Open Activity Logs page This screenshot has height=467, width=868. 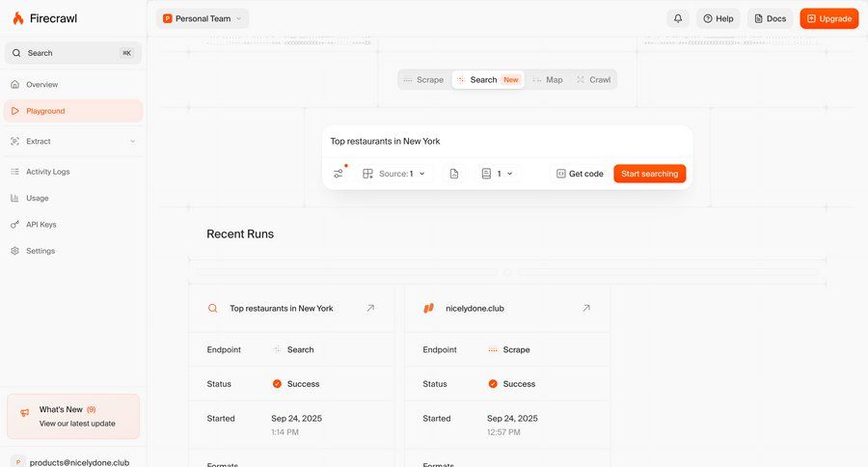click(73, 172)
